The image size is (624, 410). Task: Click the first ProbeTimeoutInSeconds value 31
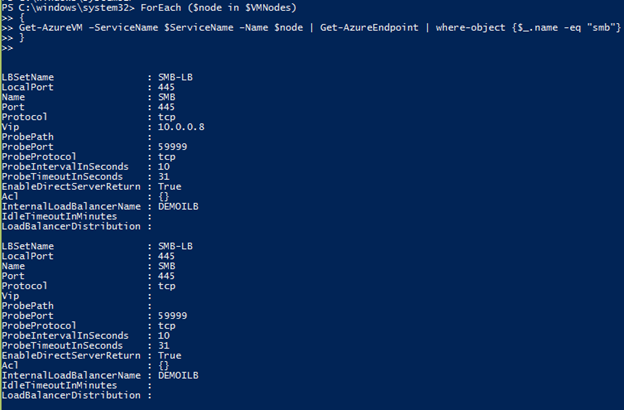point(165,176)
